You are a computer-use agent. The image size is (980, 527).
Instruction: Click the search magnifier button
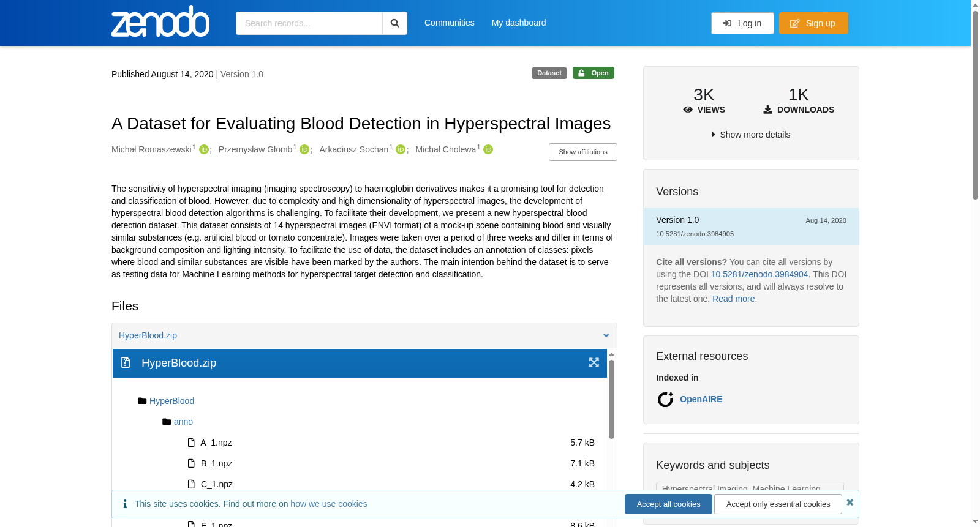[x=394, y=23]
